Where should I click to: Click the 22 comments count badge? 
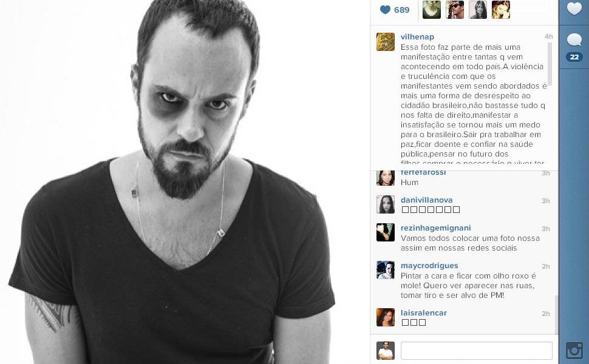coord(574,57)
